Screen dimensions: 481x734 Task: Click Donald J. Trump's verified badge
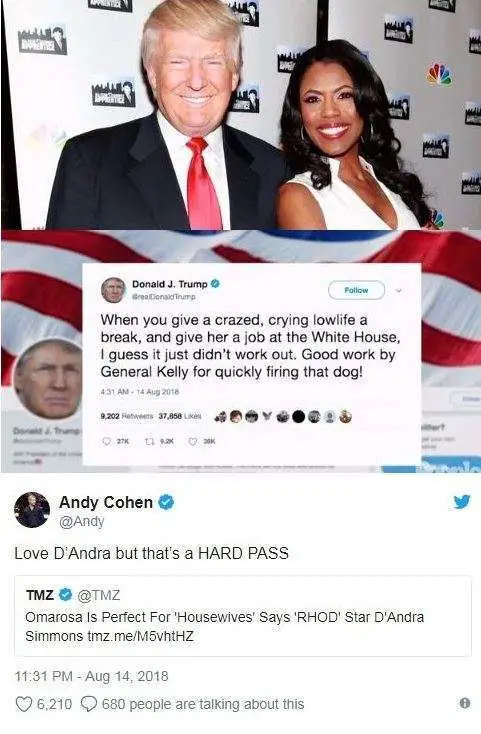point(215,284)
